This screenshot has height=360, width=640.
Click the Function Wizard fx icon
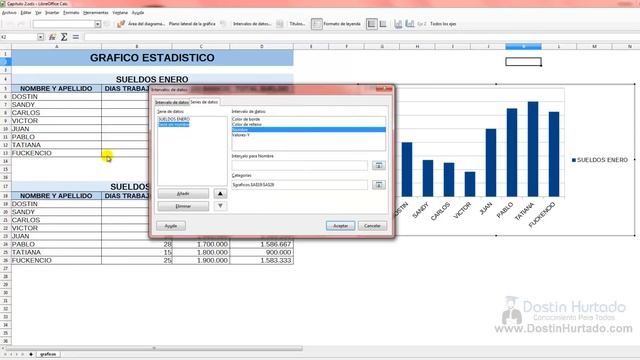coord(52,37)
